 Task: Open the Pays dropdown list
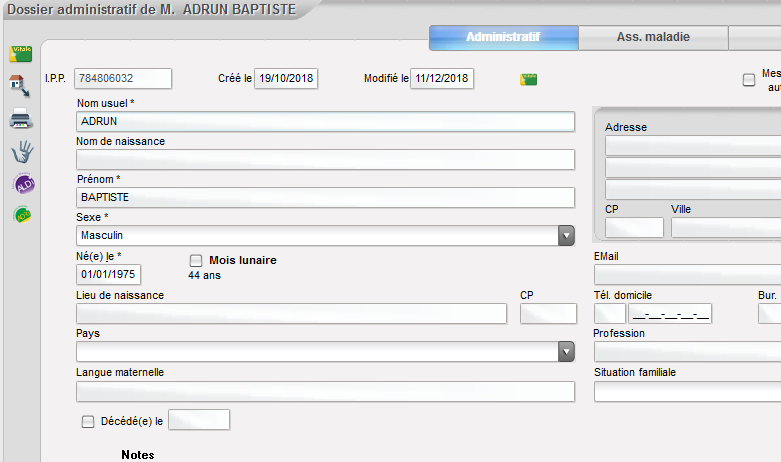coord(566,352)
